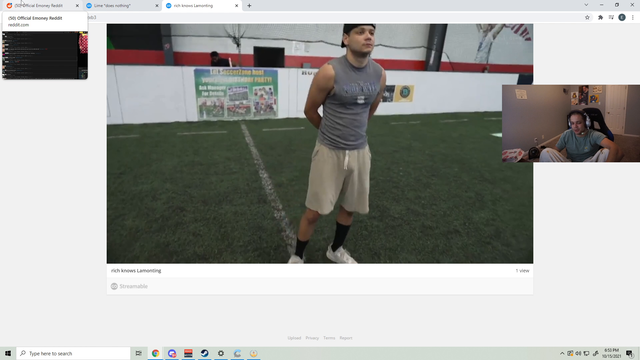Image resolution: width=640 pixels, height=360 pixels.
Task: Click the taskbar search box
Action: tap(73, 353)
